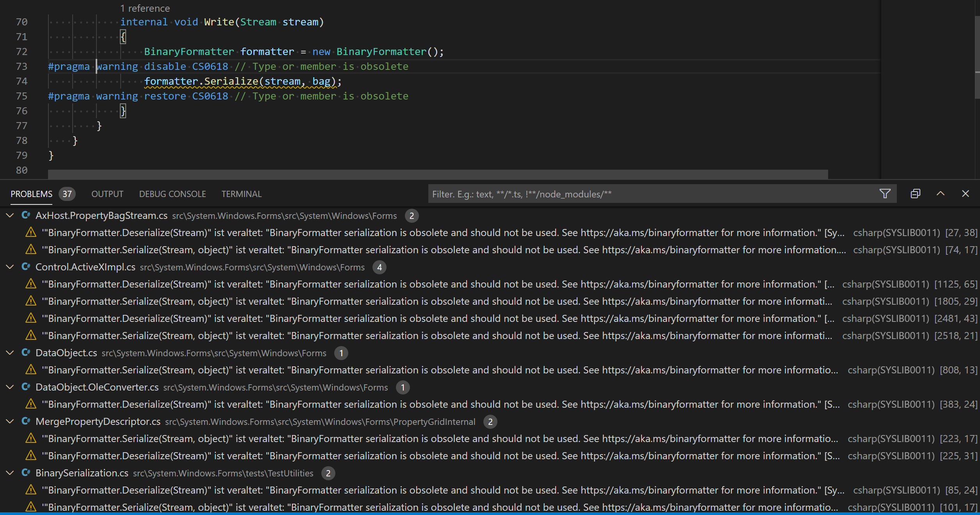Click the warning triangle on the first SYSLIB0011 warning
This screenshot has height=515, width=980.
(30, 232)
